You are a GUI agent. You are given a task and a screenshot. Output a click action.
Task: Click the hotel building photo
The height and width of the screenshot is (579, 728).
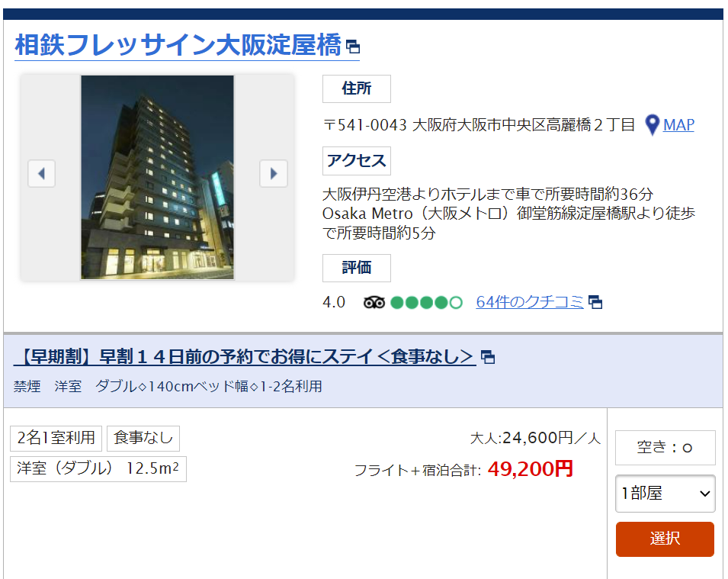point(157,177)
